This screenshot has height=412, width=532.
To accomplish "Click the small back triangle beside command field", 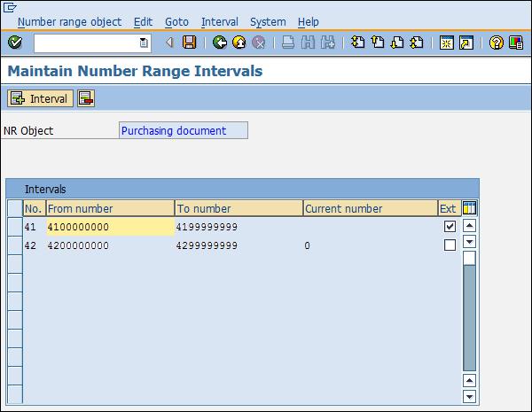I will 169,43.
